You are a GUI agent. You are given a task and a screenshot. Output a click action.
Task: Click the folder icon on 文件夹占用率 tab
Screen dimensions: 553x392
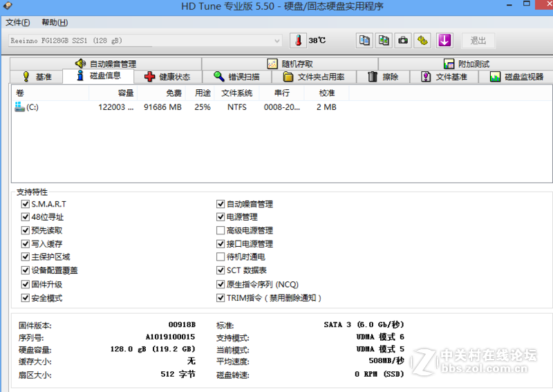(x=288, y=77)
